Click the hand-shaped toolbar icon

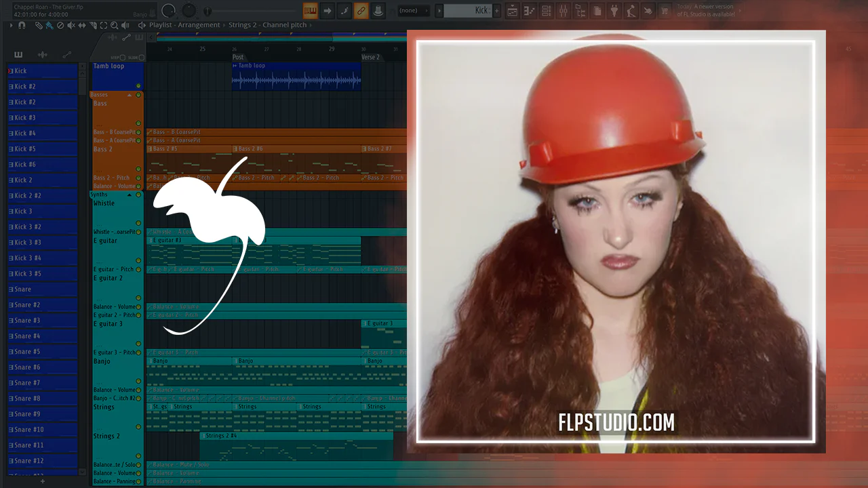pos(648,11)
